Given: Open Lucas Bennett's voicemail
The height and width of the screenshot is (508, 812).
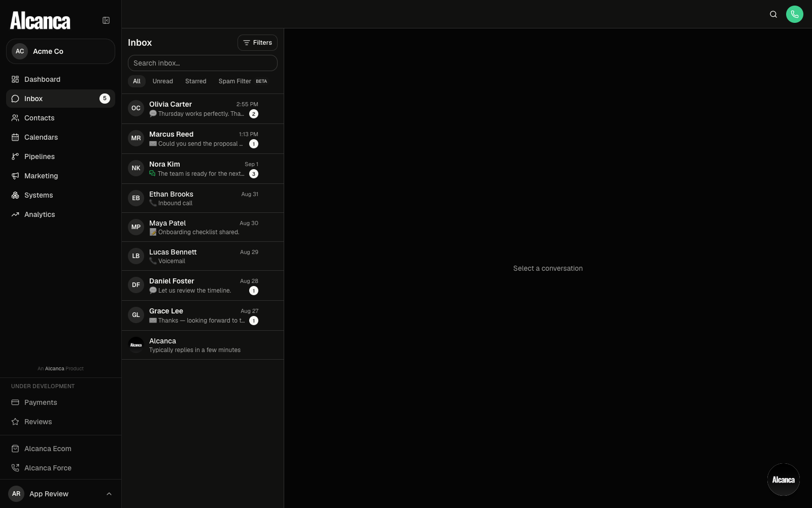Looking at the screenshot, I should (x=202, y=256).
